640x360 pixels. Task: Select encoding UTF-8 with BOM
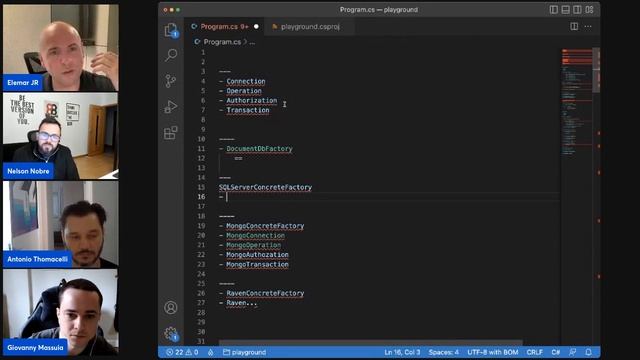(493, 352)
